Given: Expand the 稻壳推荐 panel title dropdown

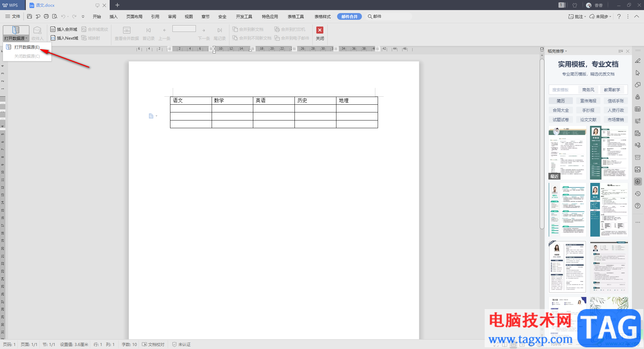Looking at the screenshot, I should point(566,51).
